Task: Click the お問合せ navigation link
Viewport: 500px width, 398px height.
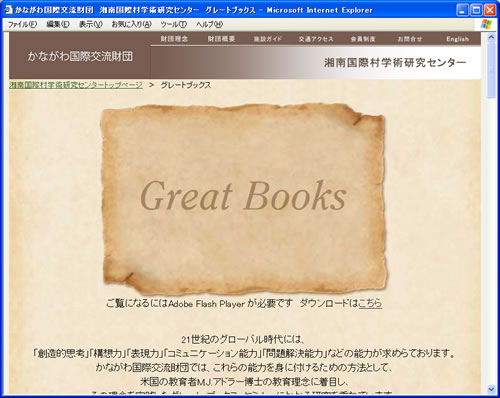Action: [410, 39]
